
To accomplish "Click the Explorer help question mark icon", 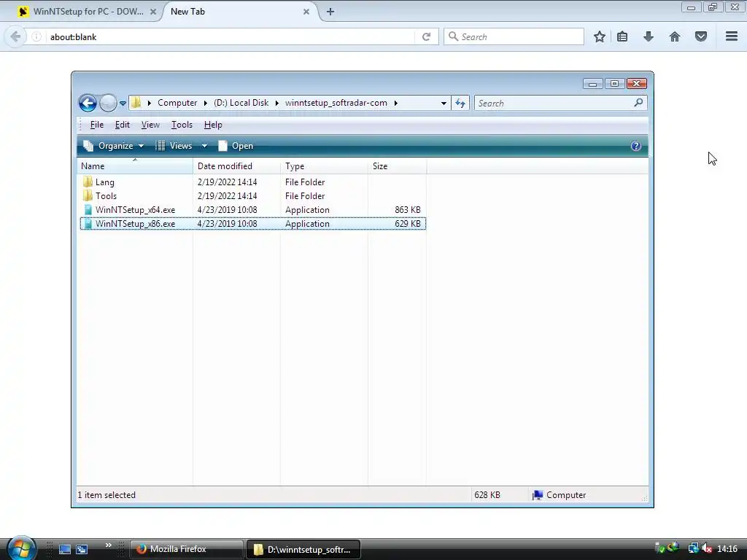I will pos(636,146).
